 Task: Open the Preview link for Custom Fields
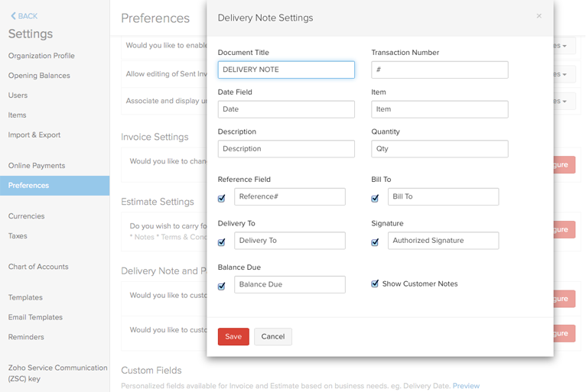pyautogui.click(x=466, y=386)
